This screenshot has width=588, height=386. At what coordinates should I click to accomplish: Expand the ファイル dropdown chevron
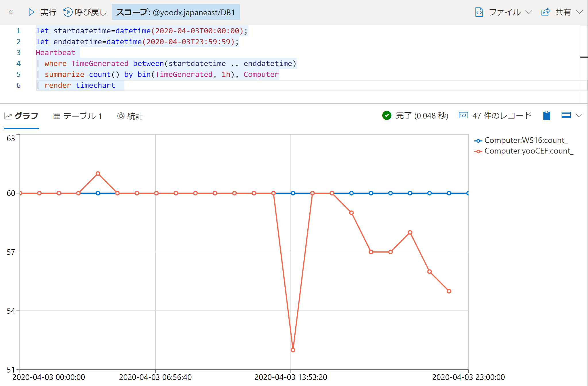coord(529,12)
